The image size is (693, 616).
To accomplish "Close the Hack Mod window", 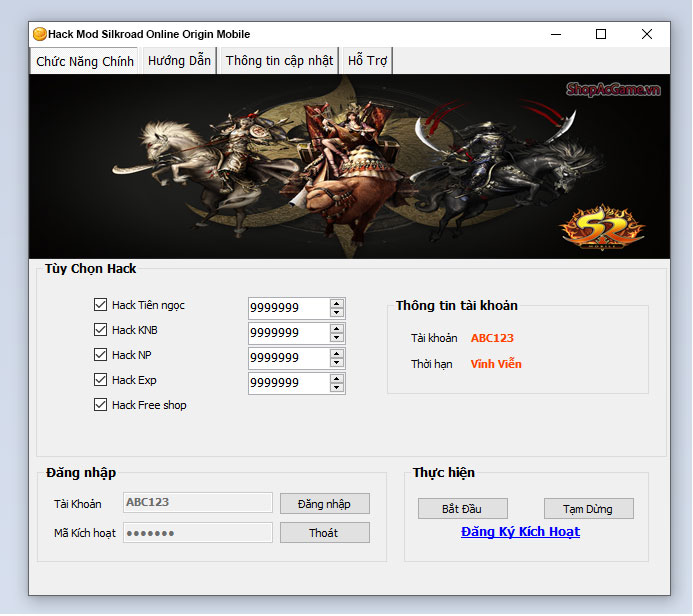I will tap(647, 34).
